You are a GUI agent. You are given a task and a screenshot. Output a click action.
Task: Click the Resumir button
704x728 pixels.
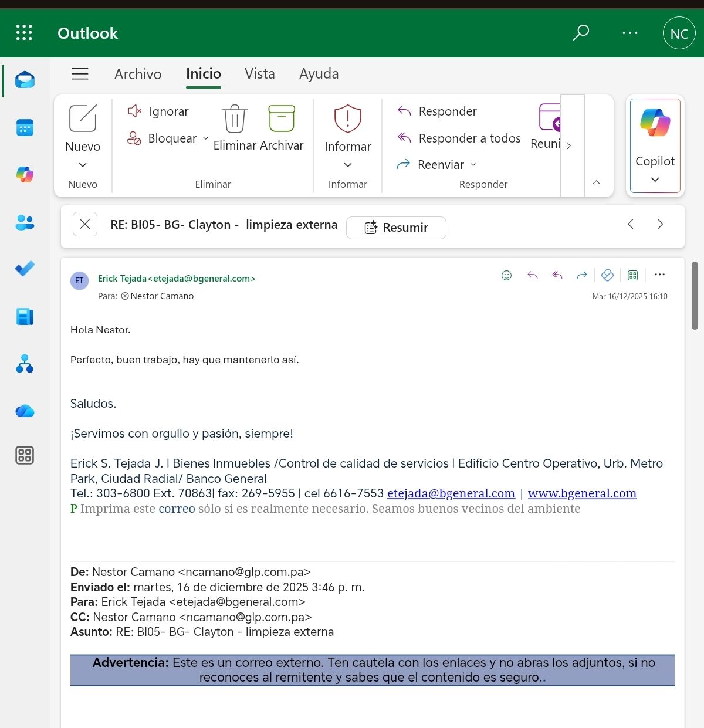(x=396, y=228)
